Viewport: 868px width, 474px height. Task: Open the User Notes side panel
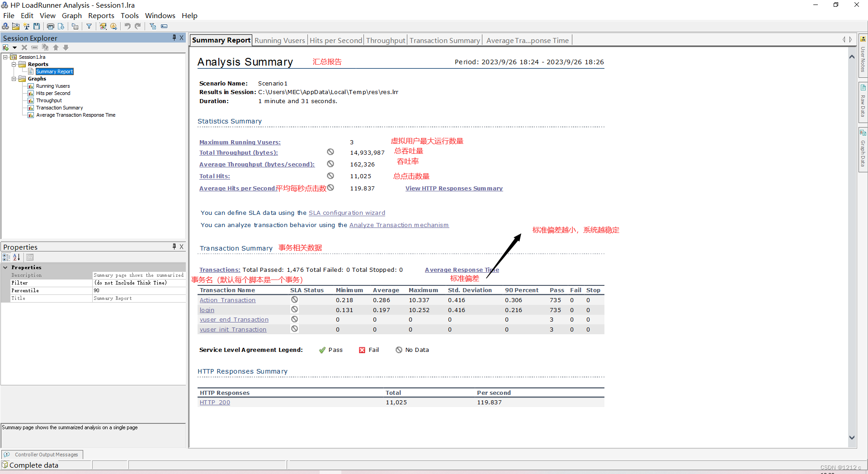coord(863,56)
